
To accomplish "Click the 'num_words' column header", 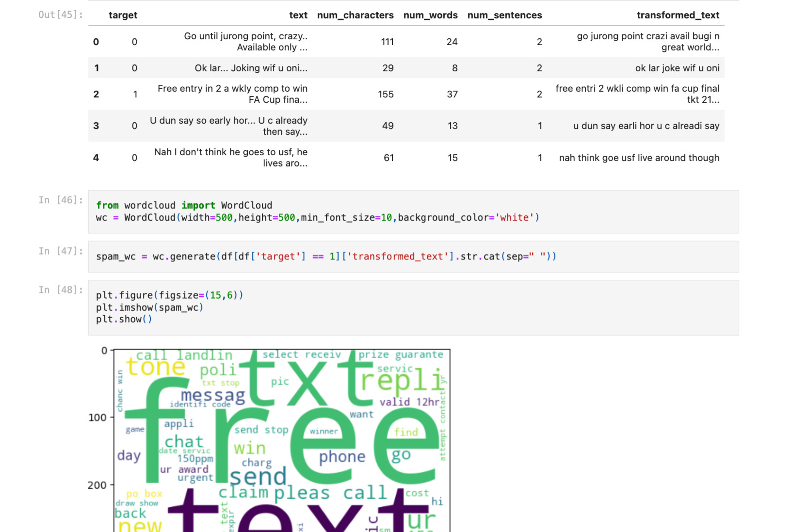I will 430,15.
